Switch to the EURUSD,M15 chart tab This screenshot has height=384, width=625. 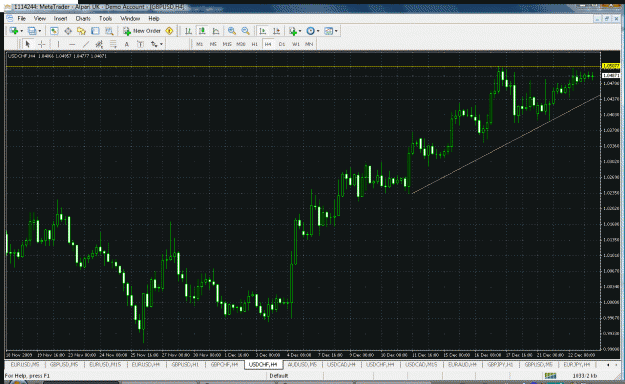click(x=105, y=364)
